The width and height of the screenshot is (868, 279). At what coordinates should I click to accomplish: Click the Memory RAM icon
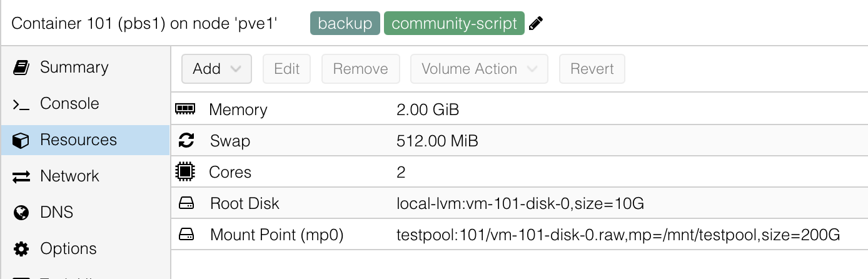pyautogui.click(x=185, y=109)
